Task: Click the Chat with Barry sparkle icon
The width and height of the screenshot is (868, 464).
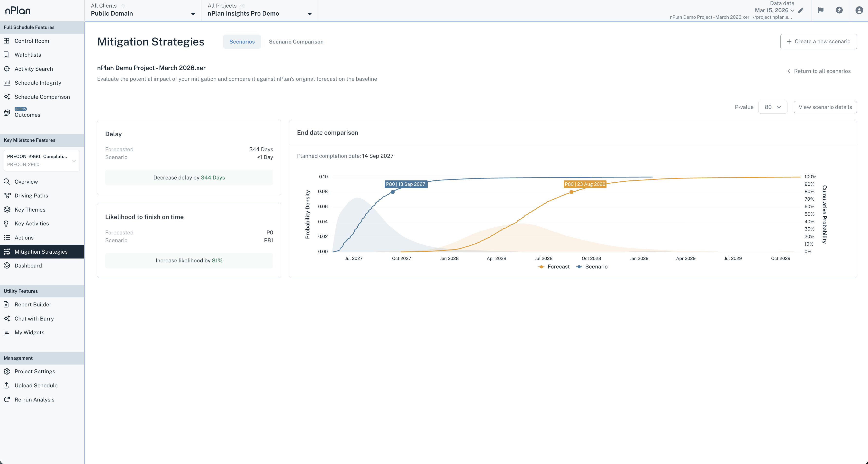Action: (6, 318)
